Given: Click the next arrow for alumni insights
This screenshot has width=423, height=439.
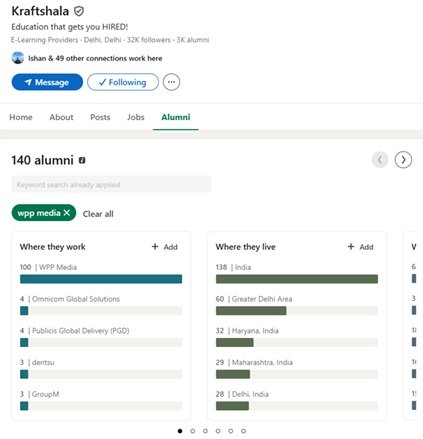Looking at the screenshot, I should pos(403,160).
